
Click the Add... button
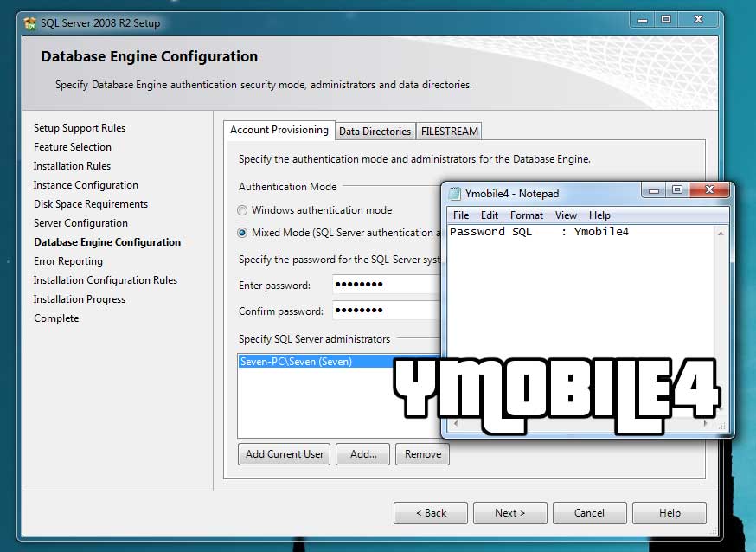363,454
